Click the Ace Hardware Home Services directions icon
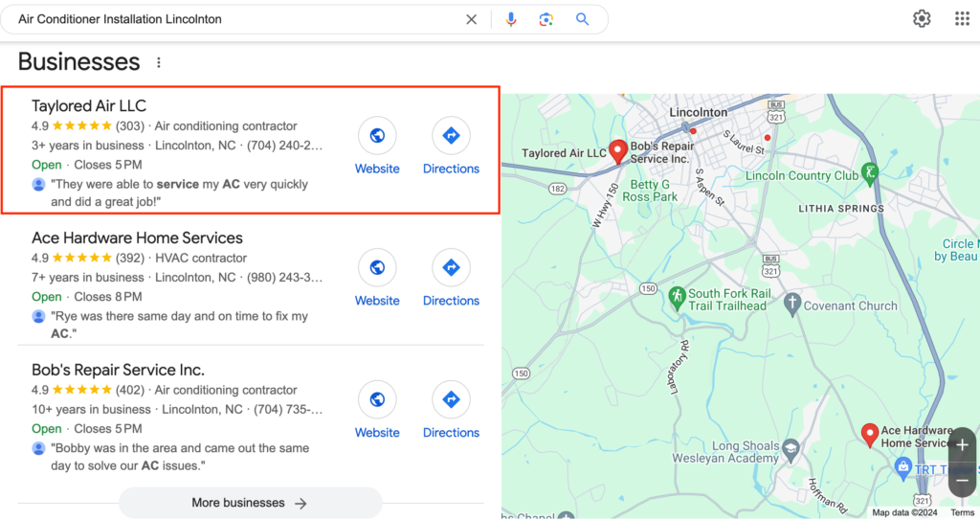Viewport: 980px width, 520px height. (x=451, y=267)
